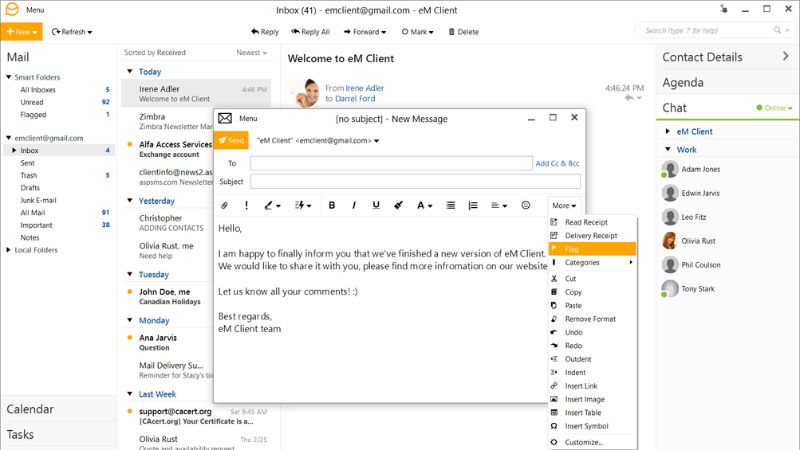Open the Forward dropdown
The width and height of the screenshot is (800, 450).
pyautogui.click(x=365, y=32)
